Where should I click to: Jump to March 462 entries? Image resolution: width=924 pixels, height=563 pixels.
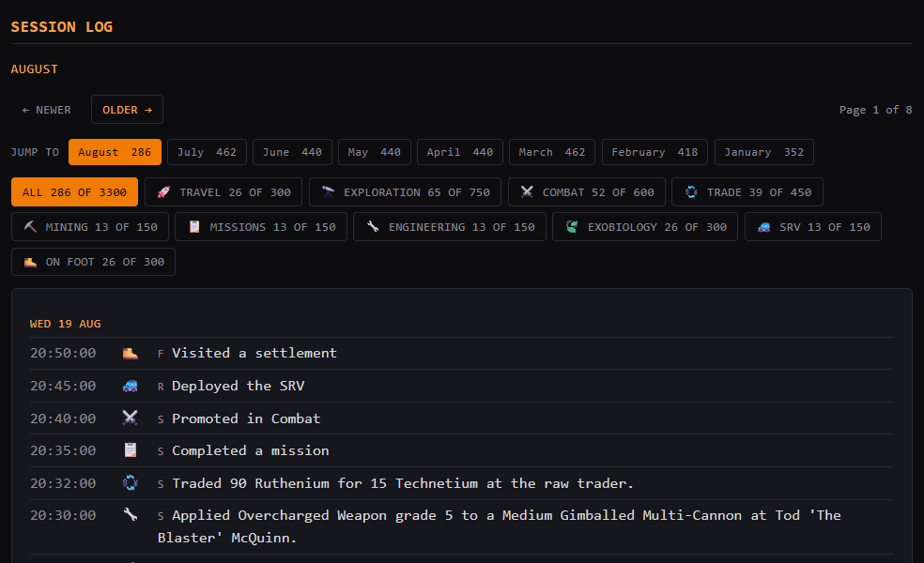point(552,152)
